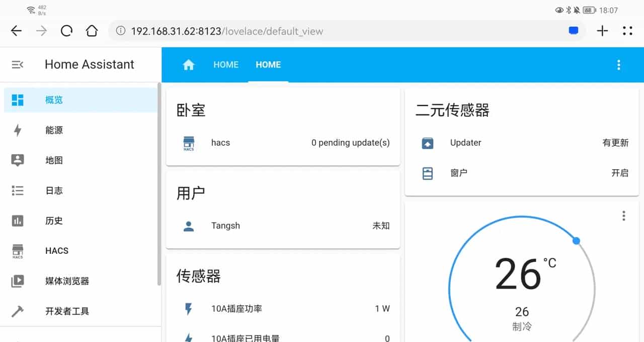Viewport: 644px width, 342px height.
Task: Open 概览 overview in sidebar
Action: (x=54, y=100)
